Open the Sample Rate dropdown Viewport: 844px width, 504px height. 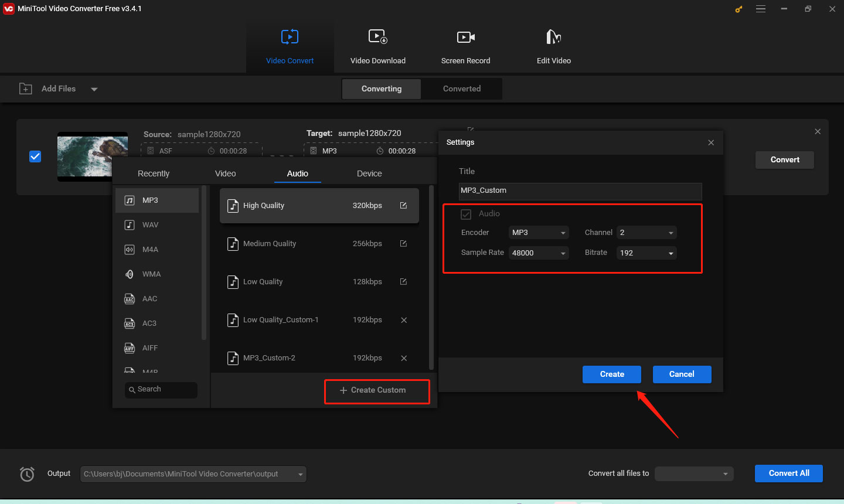point(538,253)
